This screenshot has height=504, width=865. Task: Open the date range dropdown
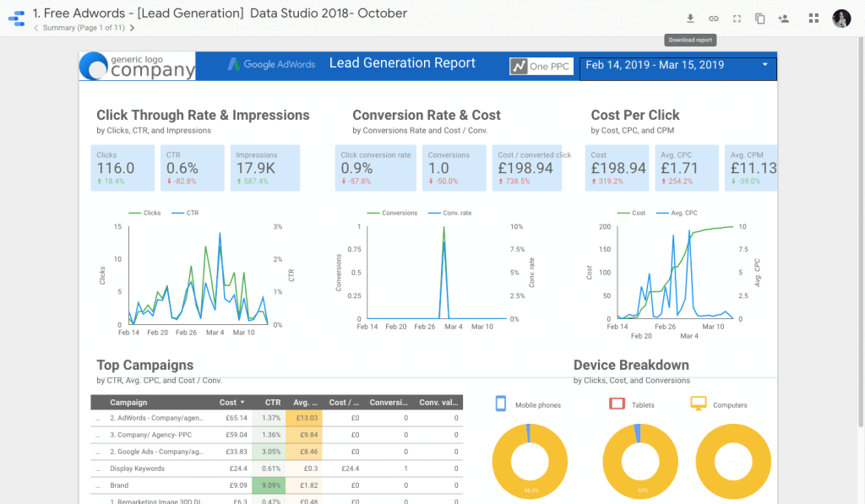click(x=678, y=68)
